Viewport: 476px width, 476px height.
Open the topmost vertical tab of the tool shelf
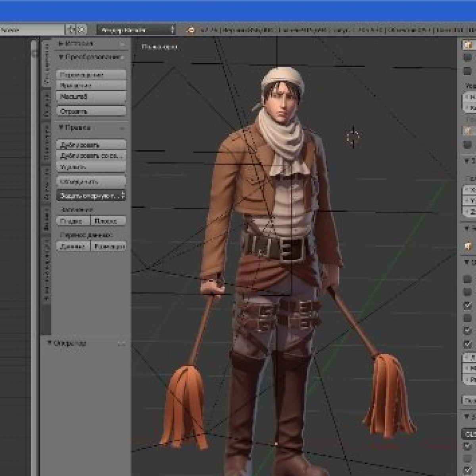click(46, 63)
